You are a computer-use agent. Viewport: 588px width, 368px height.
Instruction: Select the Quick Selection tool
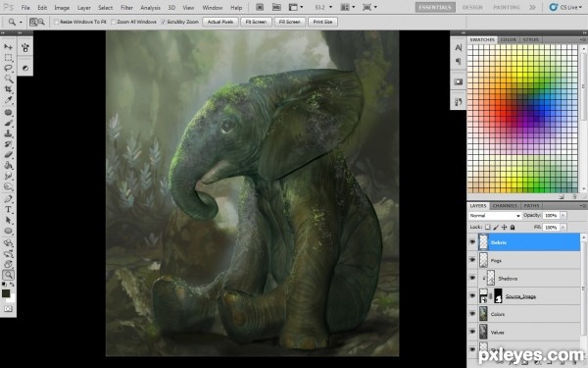pyautogui.click(x=8, y=79)
